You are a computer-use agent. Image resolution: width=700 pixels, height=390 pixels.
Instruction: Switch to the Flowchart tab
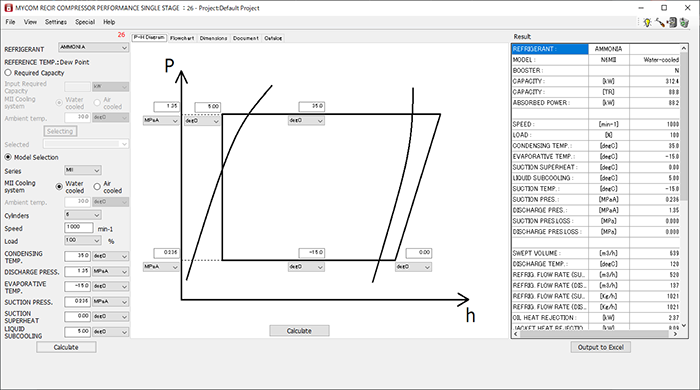point(182,38)
